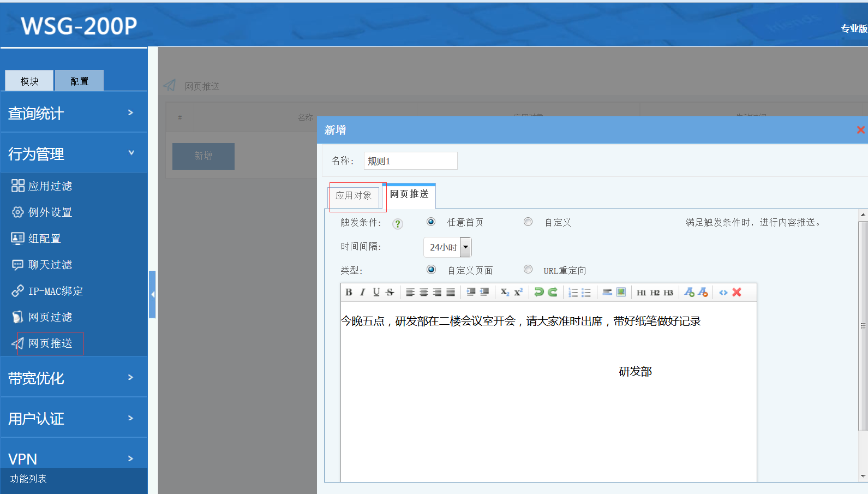Click the 名称 input field

[410, 161]
